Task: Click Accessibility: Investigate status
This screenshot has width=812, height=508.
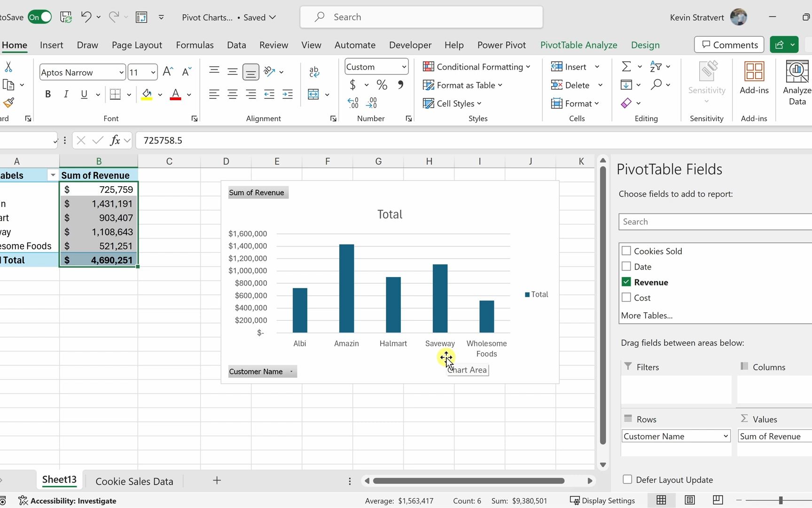Action: [x=67, y=500]
